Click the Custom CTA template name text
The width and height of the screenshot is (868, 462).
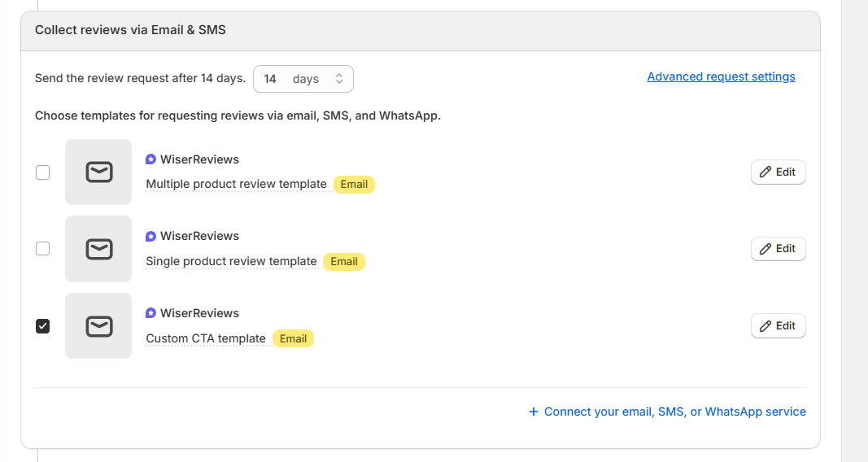206,338
